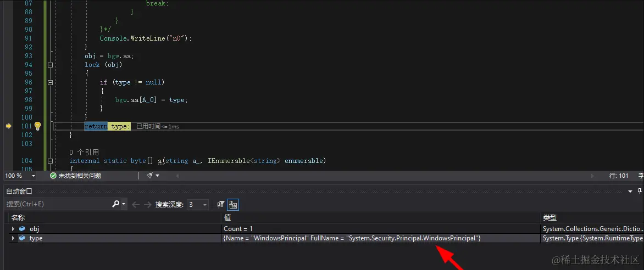
Task: Click the WindowsPrincipal value cell of type
Action: tap(380, 238)
